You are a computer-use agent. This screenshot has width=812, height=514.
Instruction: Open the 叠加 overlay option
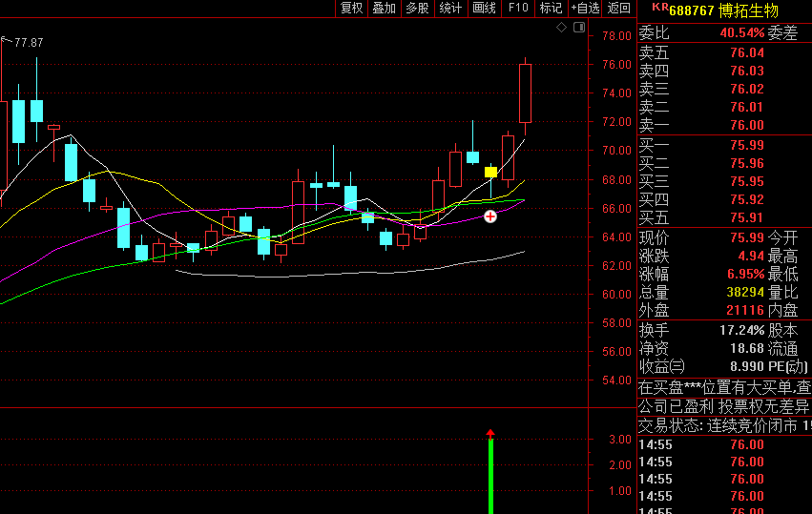(385, 9)
